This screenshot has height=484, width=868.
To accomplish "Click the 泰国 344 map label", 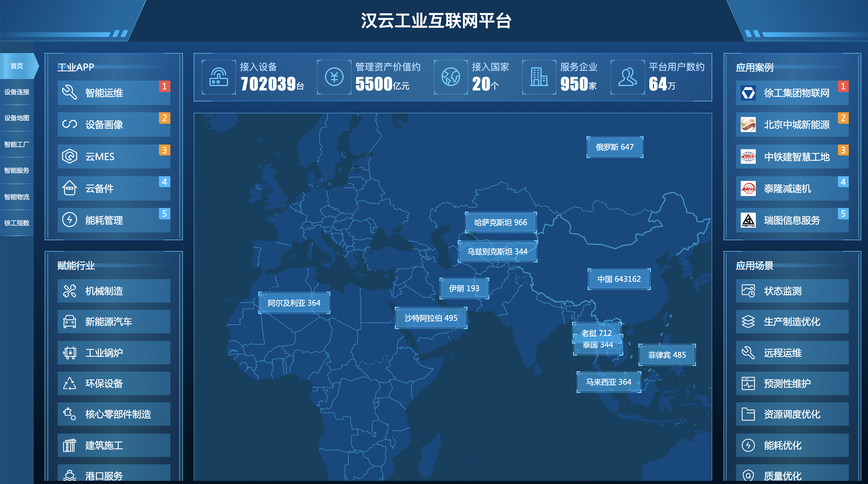I will tap(598, 345).
